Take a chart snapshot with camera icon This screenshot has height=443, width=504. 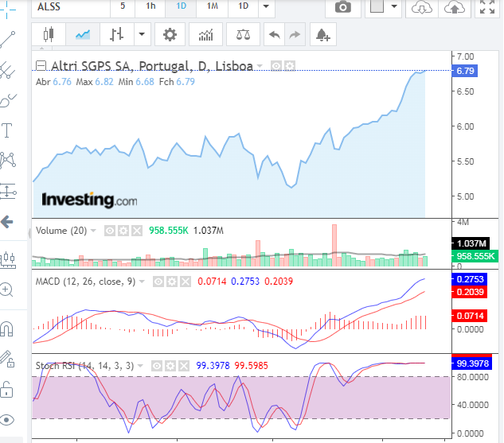(343, 7)
